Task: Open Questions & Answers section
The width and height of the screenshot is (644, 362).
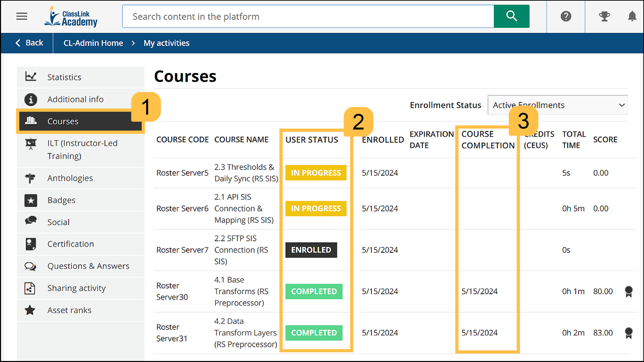Action: [x=88, y=266]
